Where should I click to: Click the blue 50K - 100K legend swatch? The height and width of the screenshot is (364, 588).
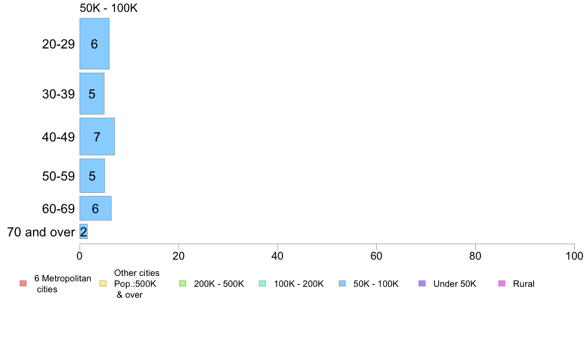click(342, 284)
